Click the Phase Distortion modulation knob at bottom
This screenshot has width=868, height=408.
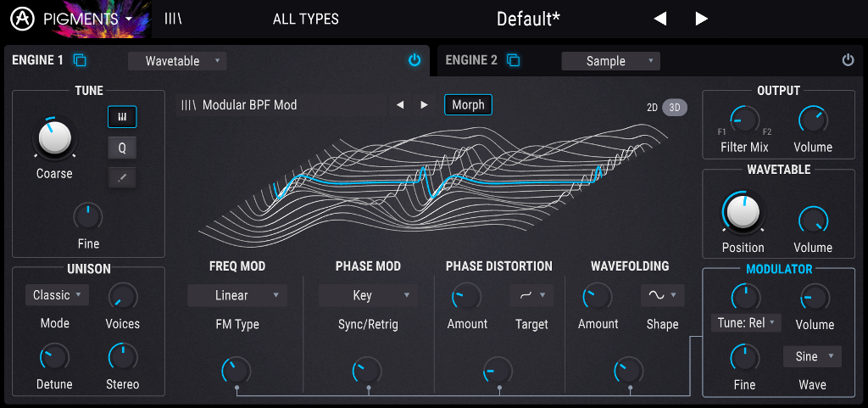click(498, 371)
